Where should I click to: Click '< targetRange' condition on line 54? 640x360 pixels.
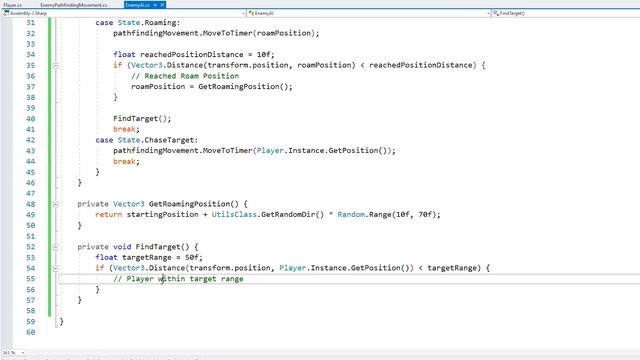(x=447, y=268)
